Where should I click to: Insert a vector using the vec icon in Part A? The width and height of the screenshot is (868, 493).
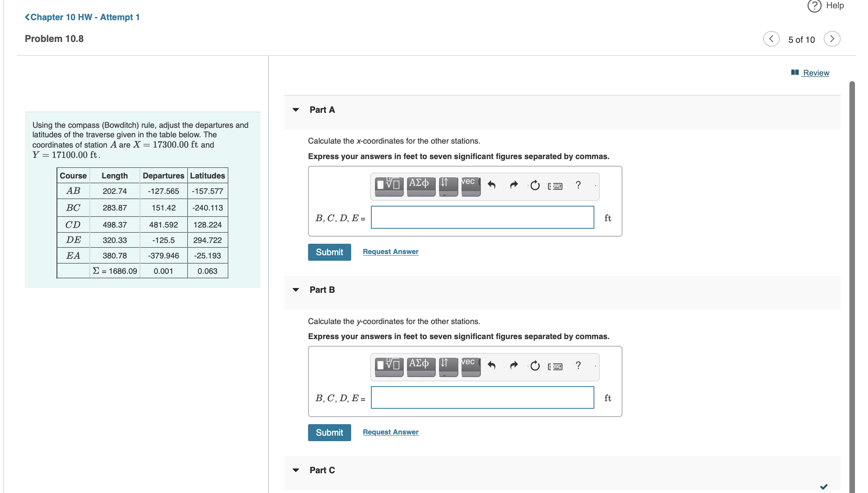tap(470, 186)
